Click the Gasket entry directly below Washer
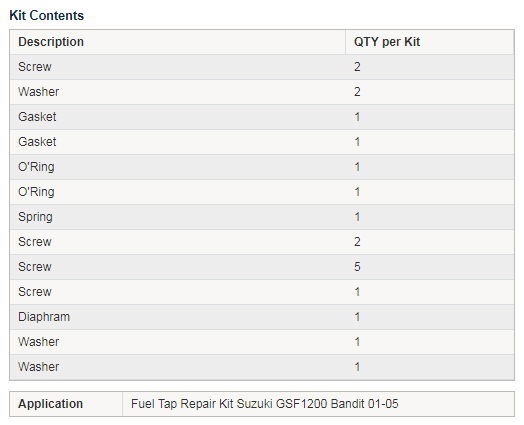Screen dimensions: 524x425 click(37, 117)
